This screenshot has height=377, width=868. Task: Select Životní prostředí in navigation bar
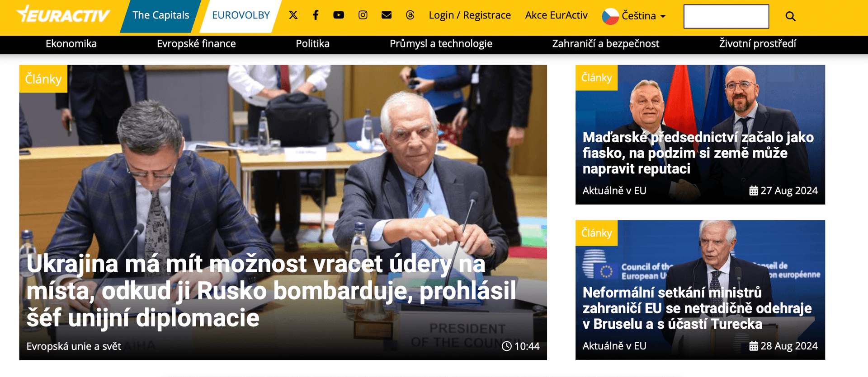pyautogui.click(x=758, y=44)
